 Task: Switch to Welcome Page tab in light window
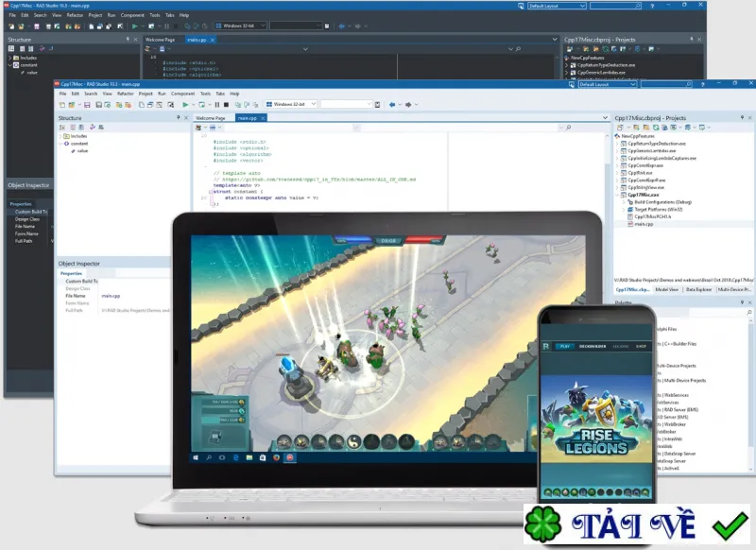click(211, 118)
